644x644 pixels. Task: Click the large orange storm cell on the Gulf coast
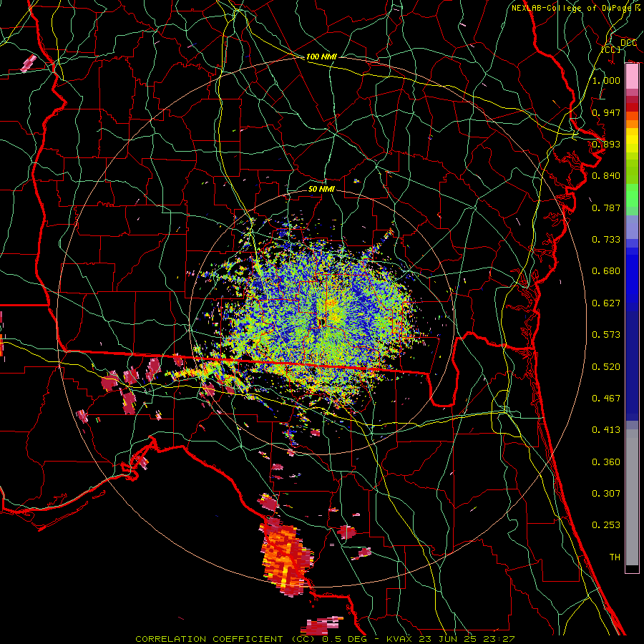click(x=286, y=559)
